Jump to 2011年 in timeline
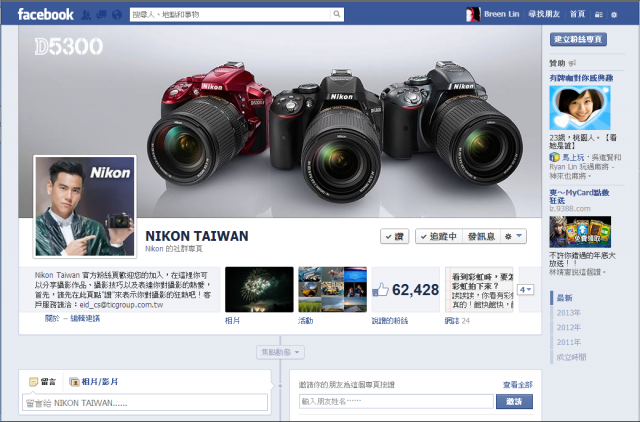 [x=569, y=342]
